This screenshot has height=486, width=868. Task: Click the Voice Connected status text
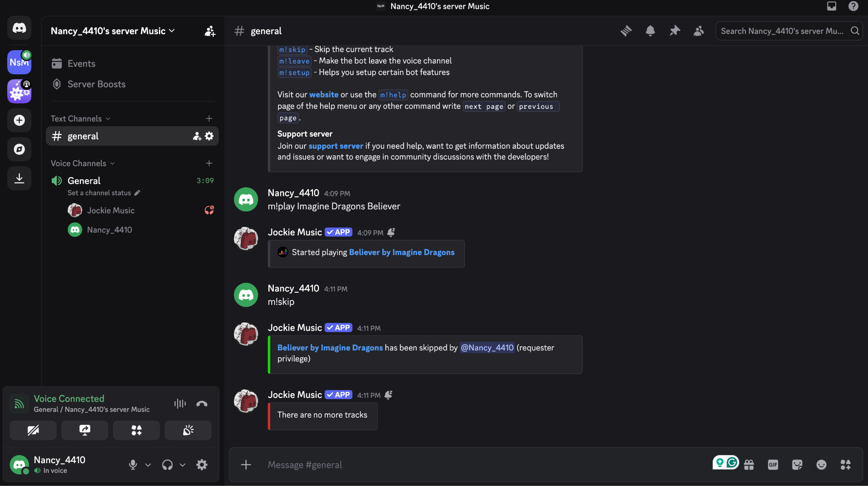(x=69, y=399)
